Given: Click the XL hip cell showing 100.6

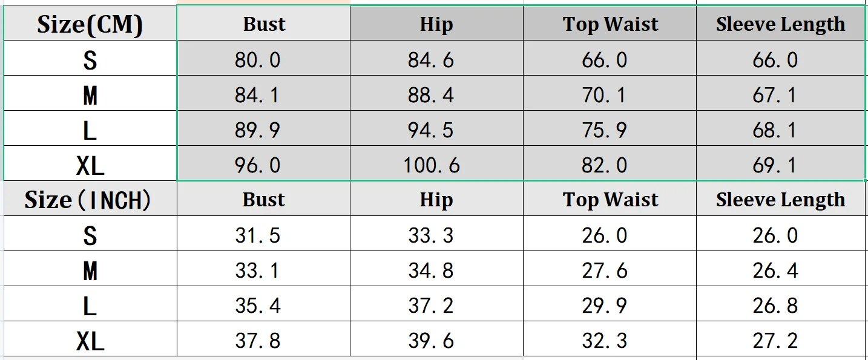Looking at the screenshot, I should point(432,165).
